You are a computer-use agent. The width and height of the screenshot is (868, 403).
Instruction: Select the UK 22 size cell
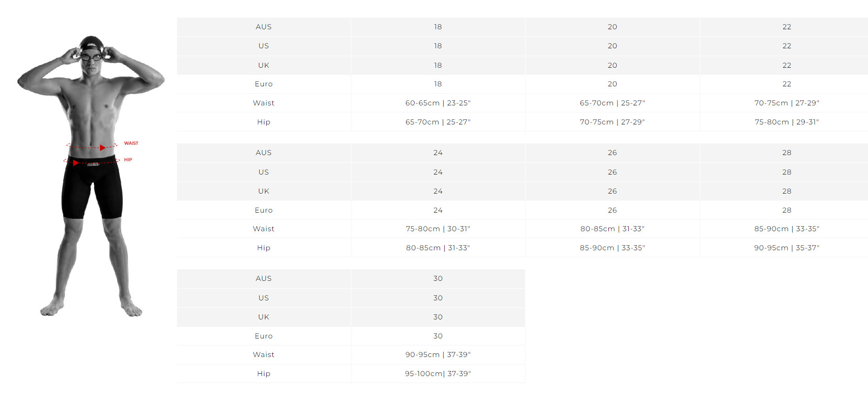[x=786, y=65]
